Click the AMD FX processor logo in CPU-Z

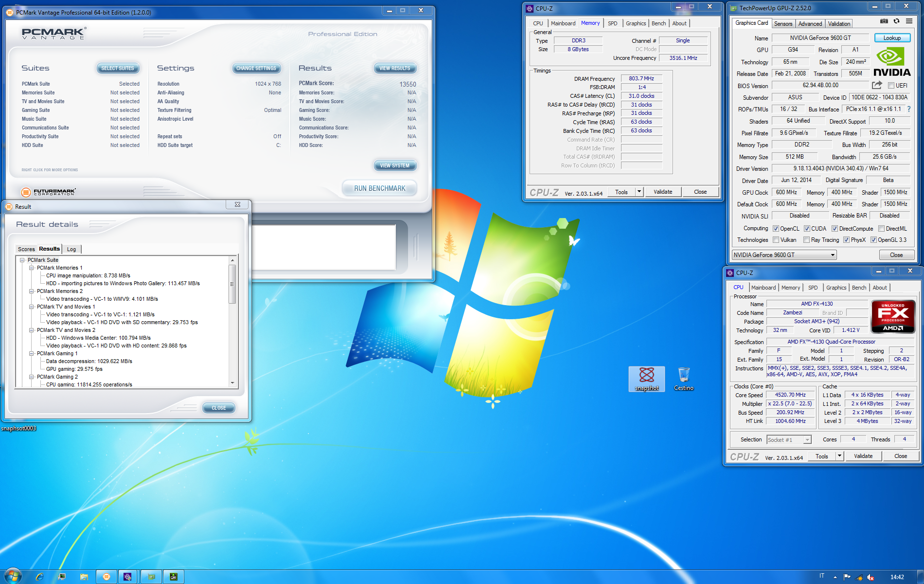pos(893,316)
